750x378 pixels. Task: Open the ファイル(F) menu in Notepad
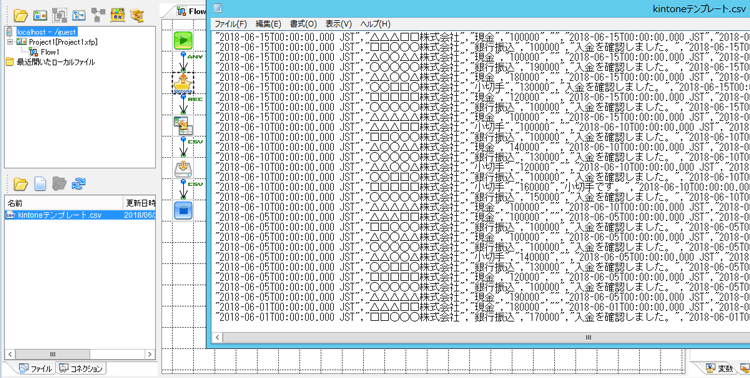pyautogui.click(x=231, y=24)
